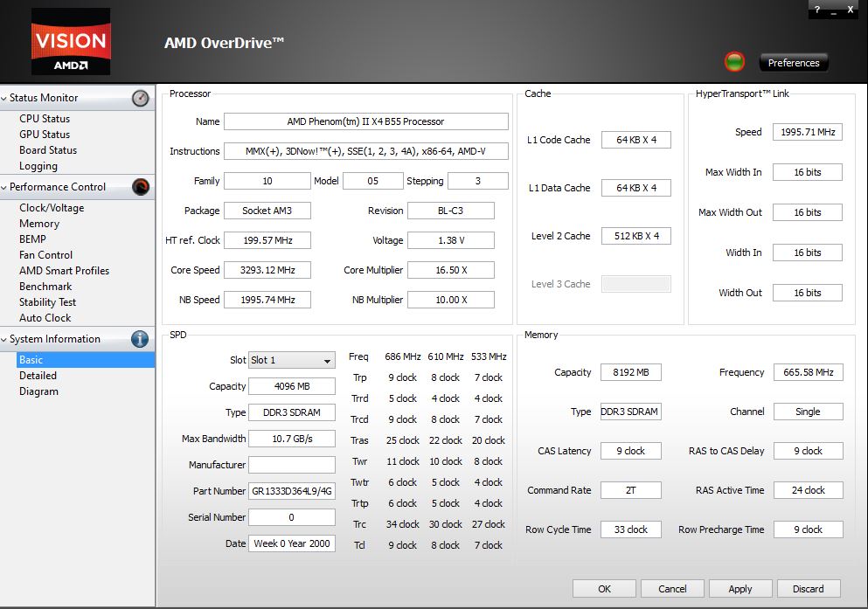This screenshot has height=609, width=868.
Task: Click the disabled Level 3 Cache field
Action: 636,284
